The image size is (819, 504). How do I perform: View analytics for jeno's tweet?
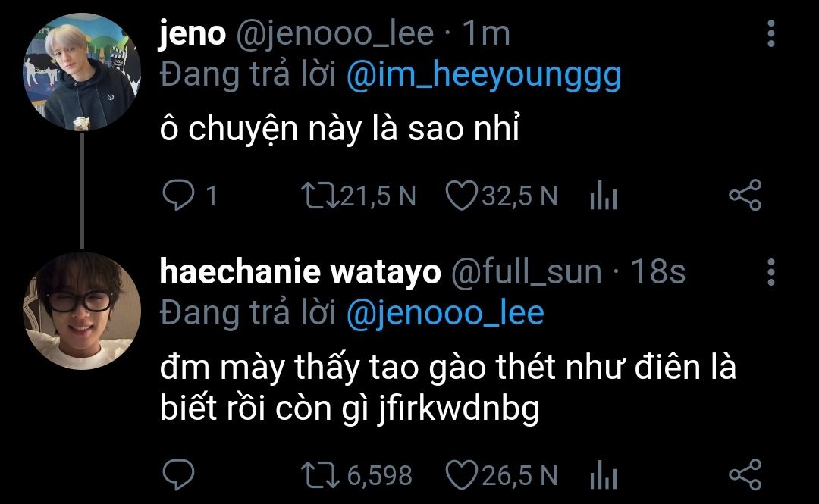click(604, 198)
